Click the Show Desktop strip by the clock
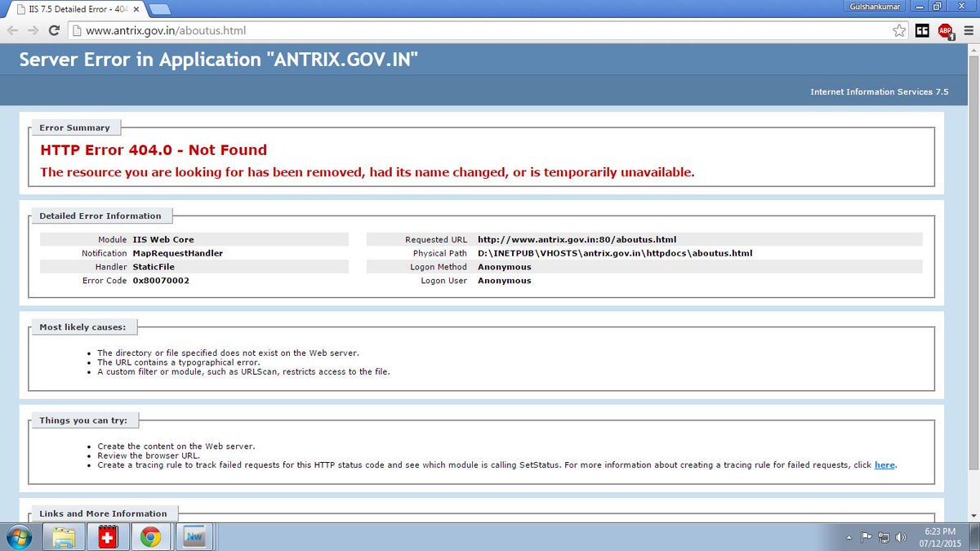Screen dimensions: 980x551 pyautogui.click(x=973, y=537)
